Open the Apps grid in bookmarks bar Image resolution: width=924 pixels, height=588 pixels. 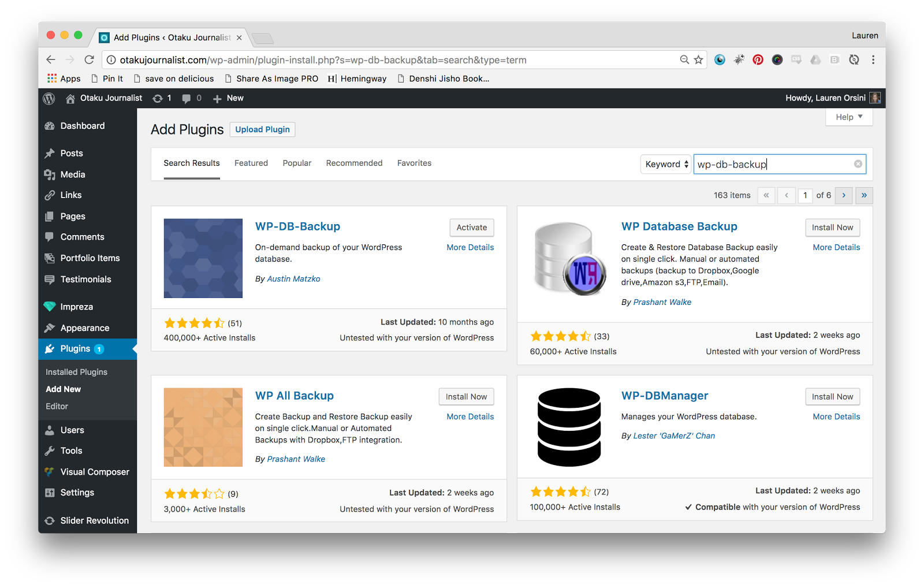coord(64,79)
